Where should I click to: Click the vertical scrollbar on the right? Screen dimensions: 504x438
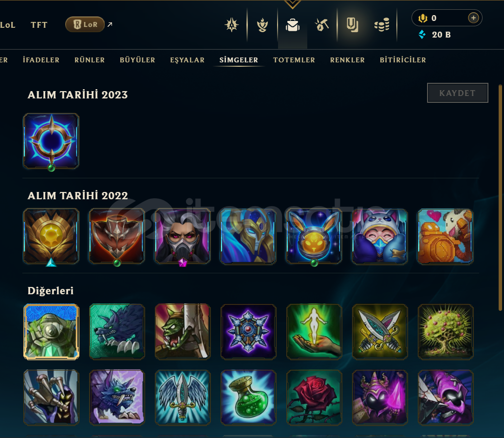[500, 197]
